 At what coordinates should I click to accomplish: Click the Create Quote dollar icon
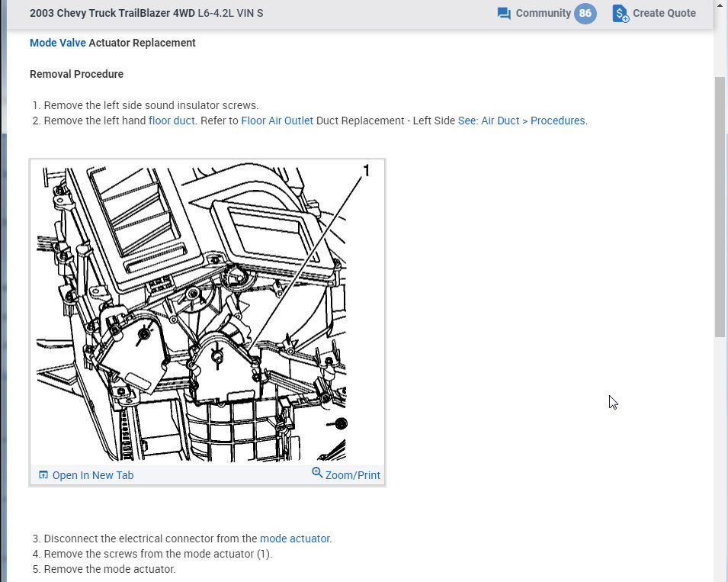click(621, 14)
